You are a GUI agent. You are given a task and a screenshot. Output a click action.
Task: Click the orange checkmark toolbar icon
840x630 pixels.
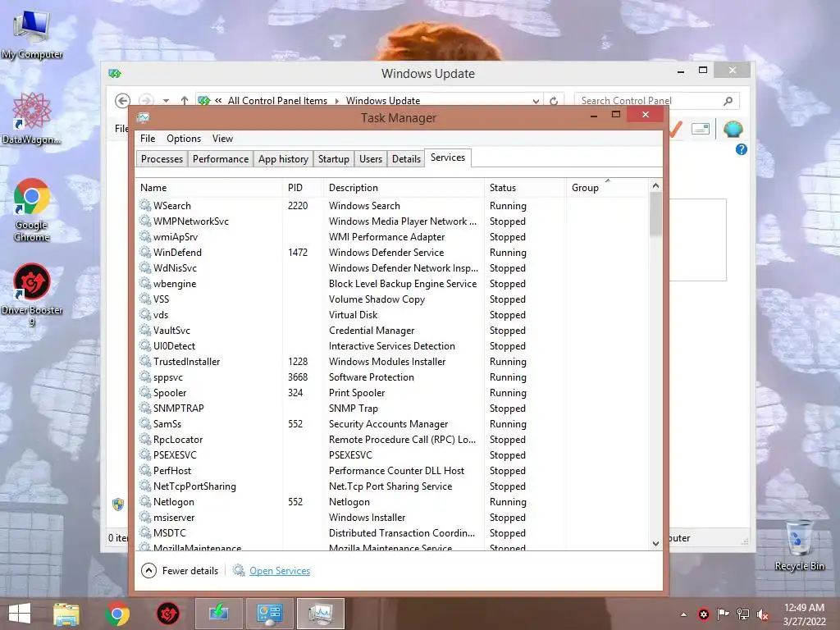pos(675,129)
